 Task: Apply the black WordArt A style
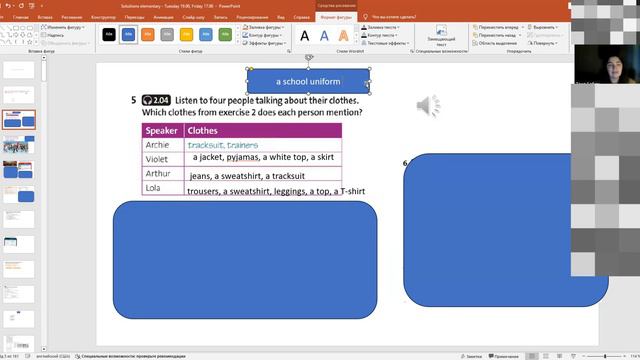pyautogui.click(x=304, y=36)
